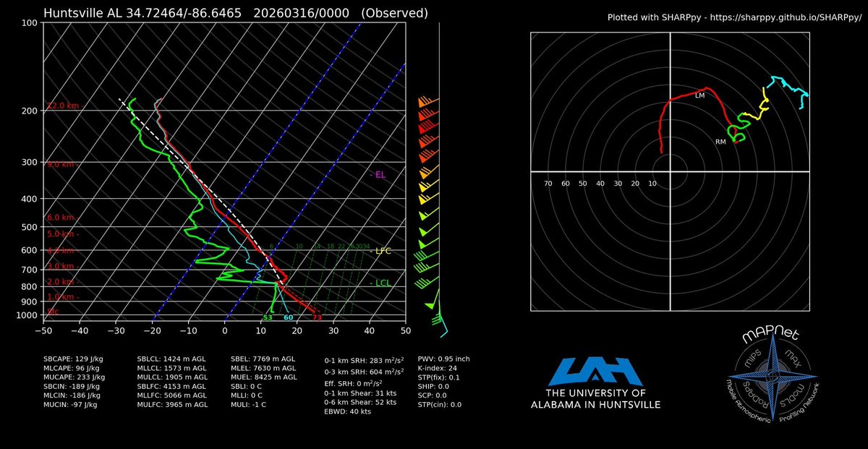
Task: Click "The University of Alabama in Huntsville" wordmark
Action: click(595, 398)
